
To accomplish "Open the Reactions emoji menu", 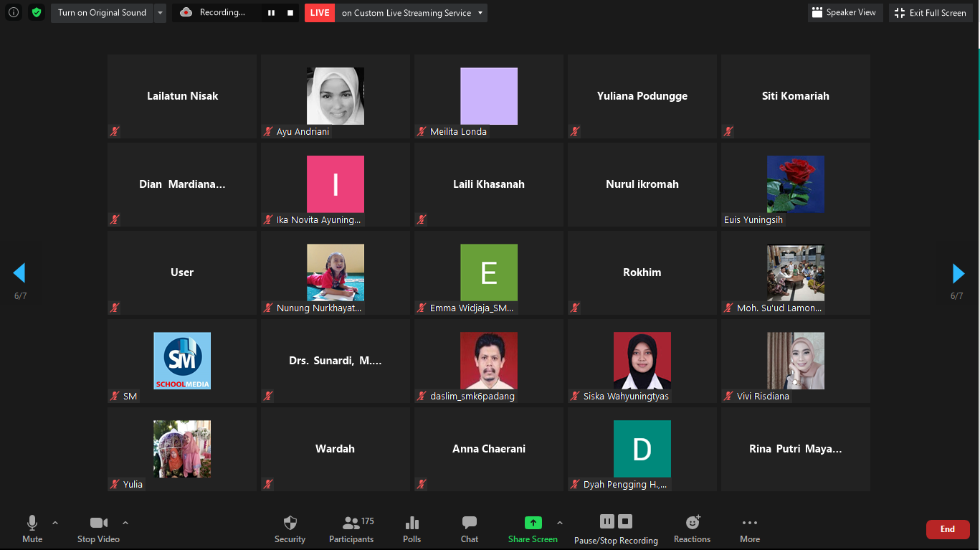I will 692,523.
